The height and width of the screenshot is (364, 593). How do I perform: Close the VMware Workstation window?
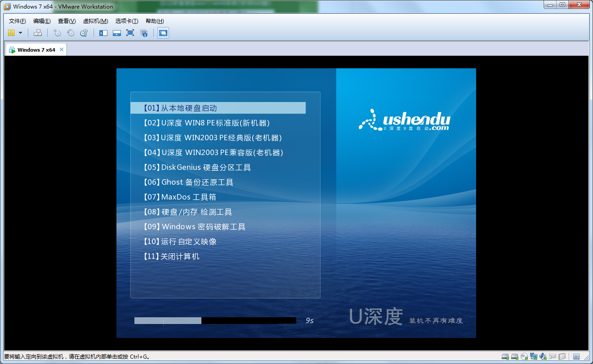[x=579, y=4]
